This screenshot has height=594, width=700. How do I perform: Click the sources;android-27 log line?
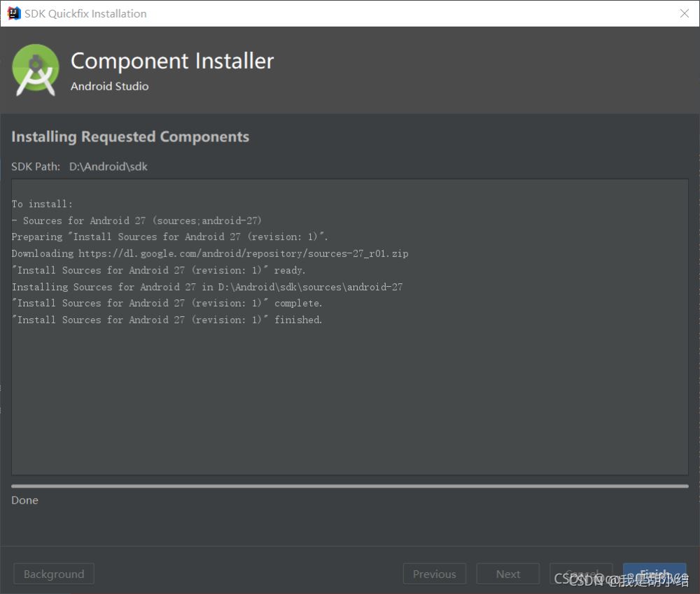click(x=136, y=220)
